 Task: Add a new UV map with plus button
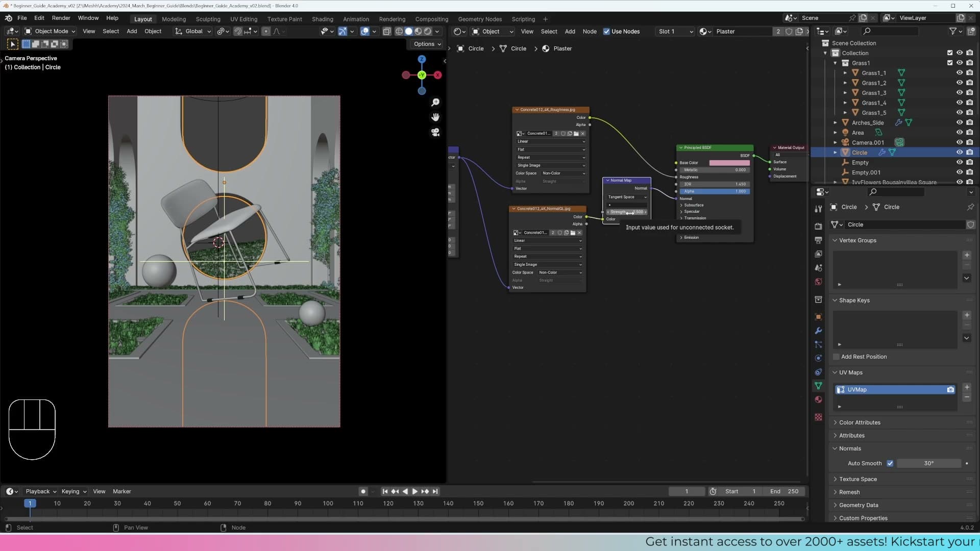tap(966, 388)
